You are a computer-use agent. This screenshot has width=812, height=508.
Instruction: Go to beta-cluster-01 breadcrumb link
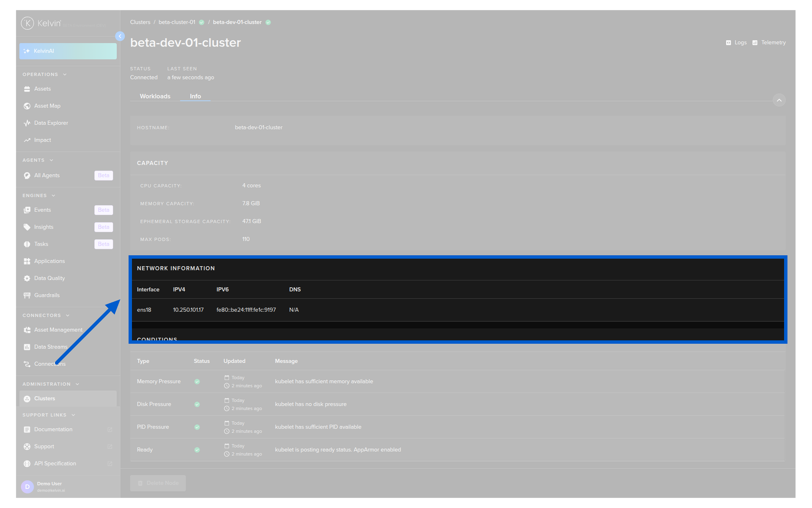[177, 22]
